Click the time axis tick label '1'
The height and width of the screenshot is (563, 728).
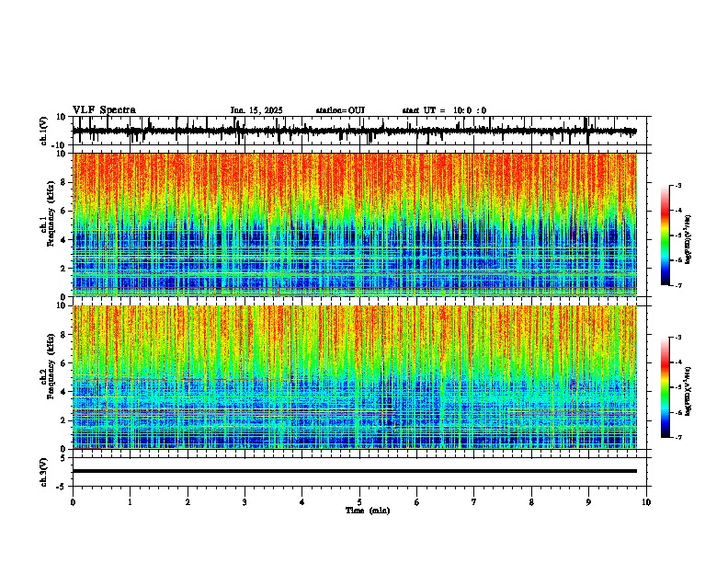coord(130,502)
